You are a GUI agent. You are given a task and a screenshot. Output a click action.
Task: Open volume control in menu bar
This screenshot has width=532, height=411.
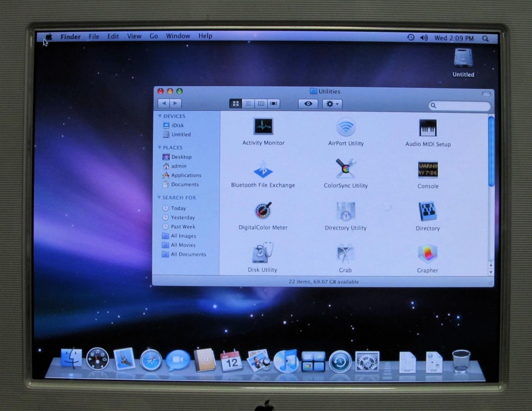click(x=424, y=38)
